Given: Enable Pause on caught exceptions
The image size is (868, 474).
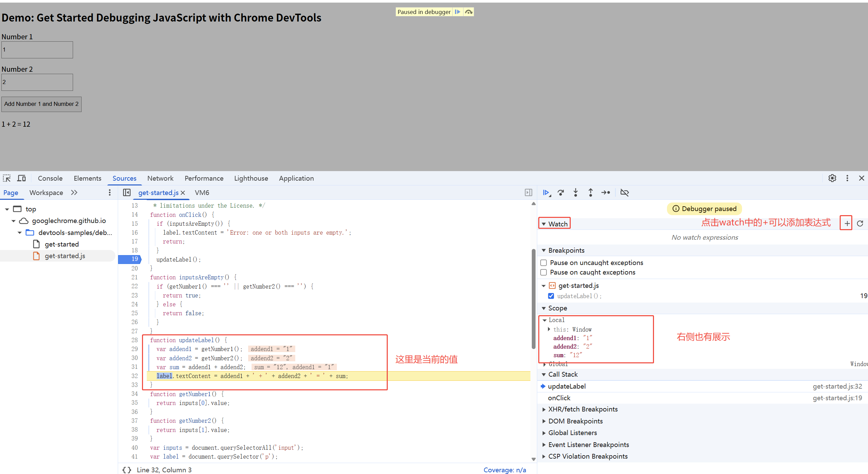Looking at the screenshot, I should 544,272.
